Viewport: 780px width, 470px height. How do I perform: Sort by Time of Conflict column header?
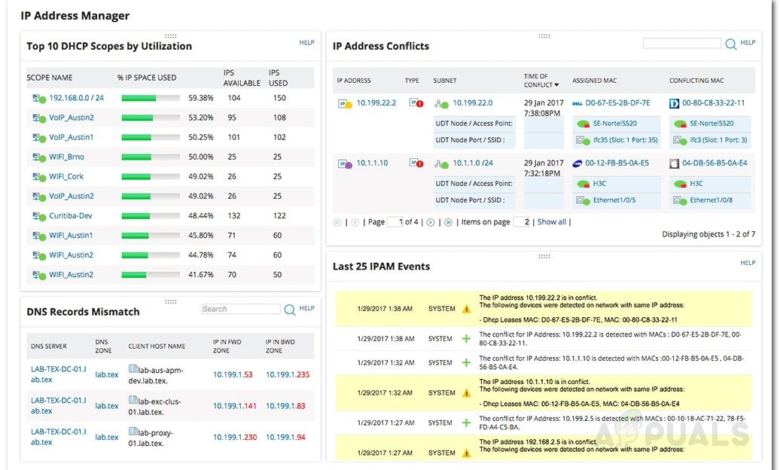[536, 80]
